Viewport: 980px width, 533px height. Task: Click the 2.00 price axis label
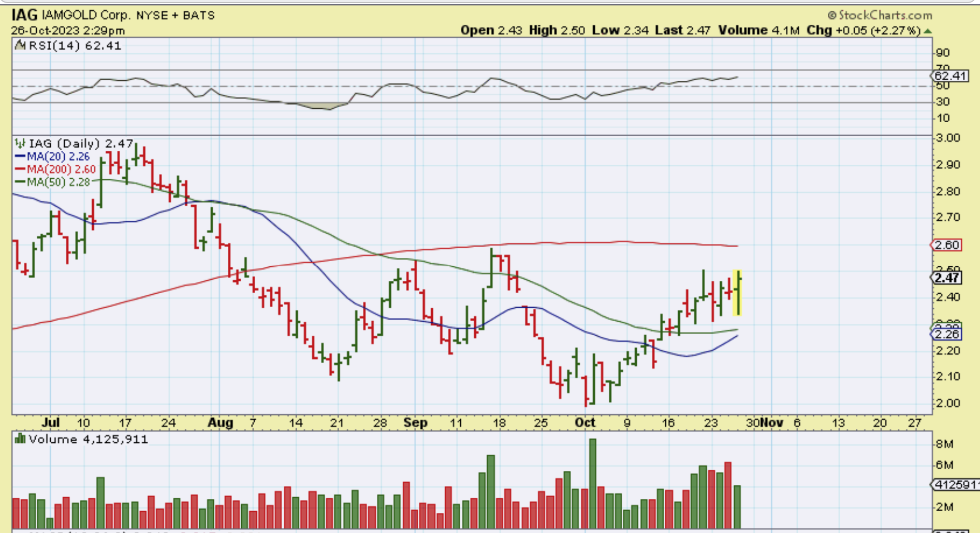click(948, 403)
